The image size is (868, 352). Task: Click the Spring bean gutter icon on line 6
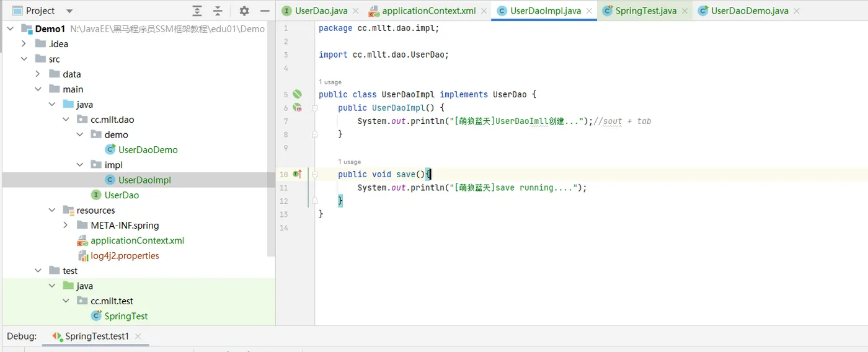pos(297,108)
